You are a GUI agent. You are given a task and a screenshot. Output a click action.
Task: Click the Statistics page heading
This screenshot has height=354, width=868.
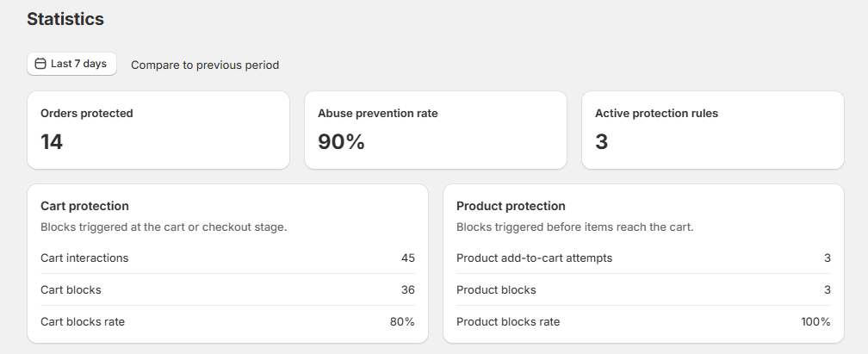tap(65, 18)
